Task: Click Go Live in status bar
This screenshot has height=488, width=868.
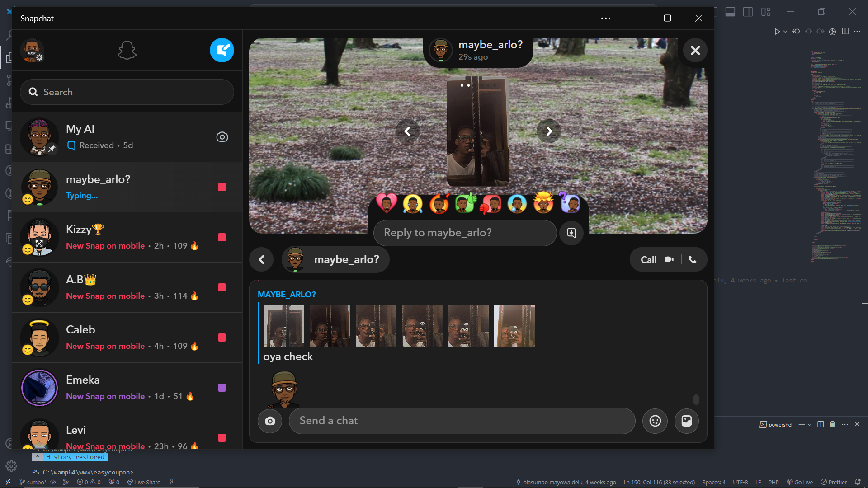Action: (x=800, y=482)
